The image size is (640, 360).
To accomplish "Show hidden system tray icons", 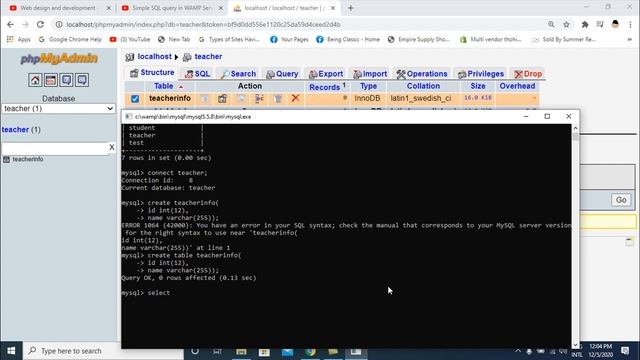I will [518, 351].
